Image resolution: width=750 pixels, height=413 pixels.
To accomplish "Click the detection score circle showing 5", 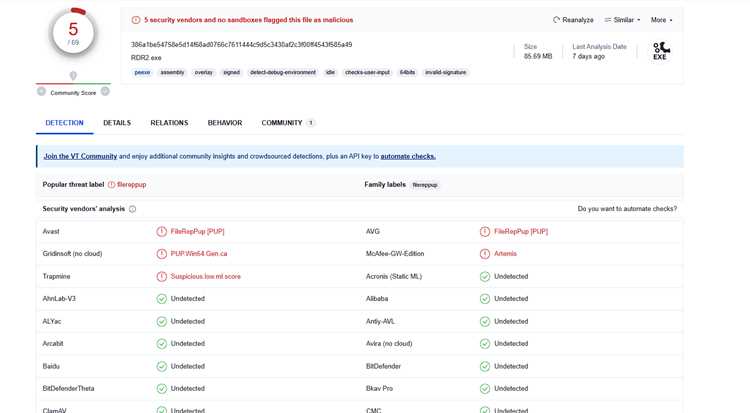I will [73, 33].
